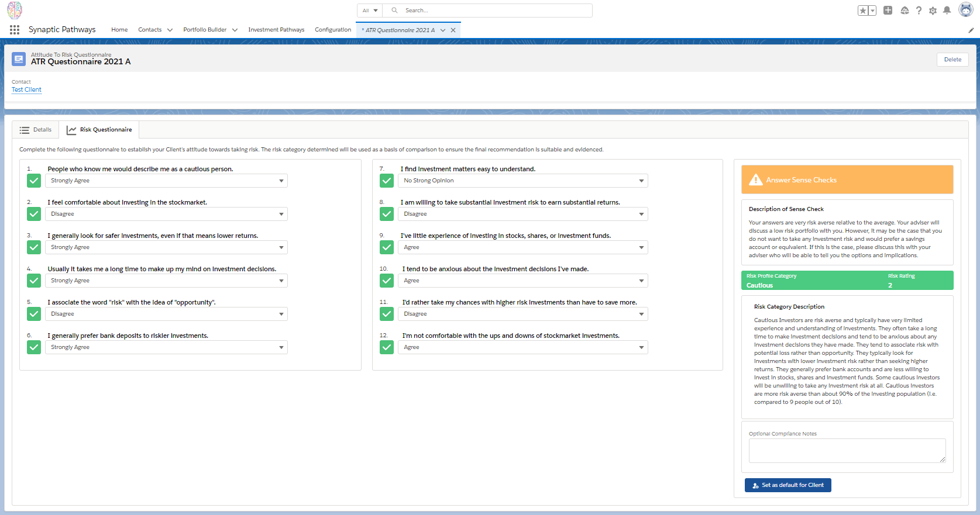980x515 pixels.
Task: Click the warning triangle in Answer Sense Checks
Action: [756, 179]
